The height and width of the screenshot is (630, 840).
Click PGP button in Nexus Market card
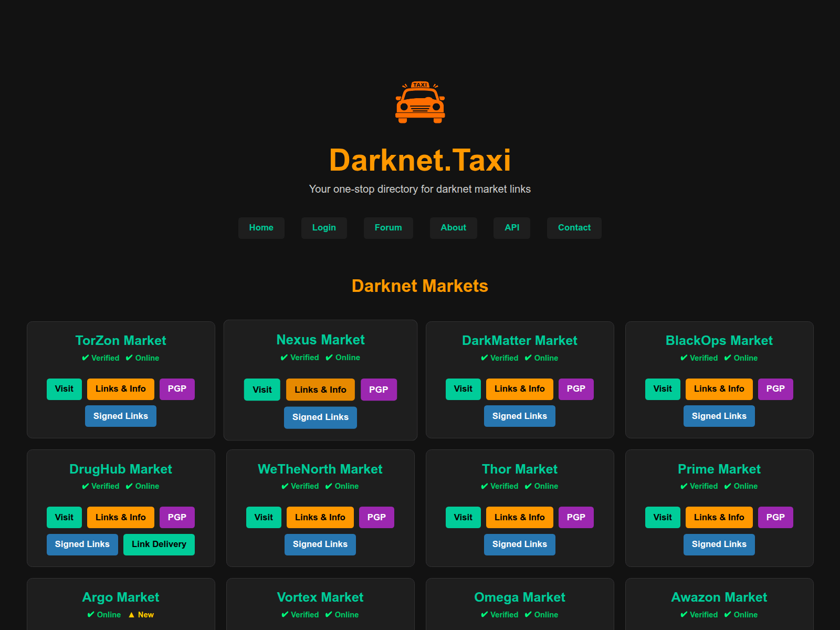(x=379, y=390)
